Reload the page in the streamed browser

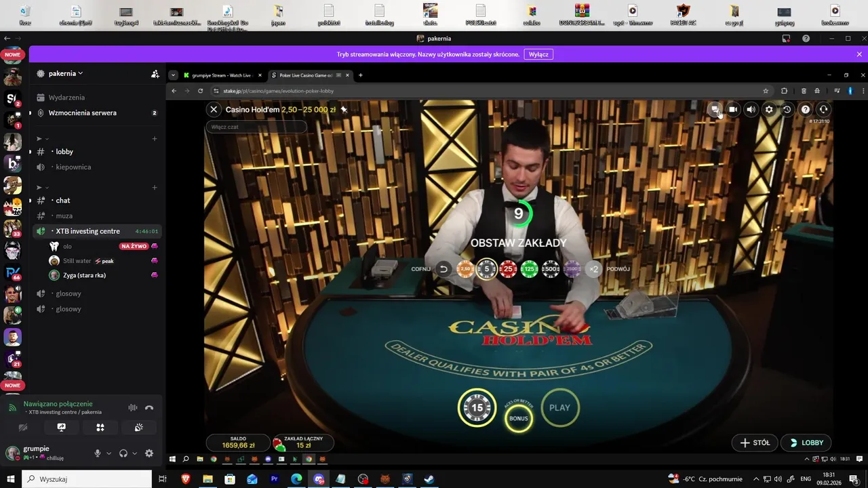pyautogui.click(x=200, y=91)
